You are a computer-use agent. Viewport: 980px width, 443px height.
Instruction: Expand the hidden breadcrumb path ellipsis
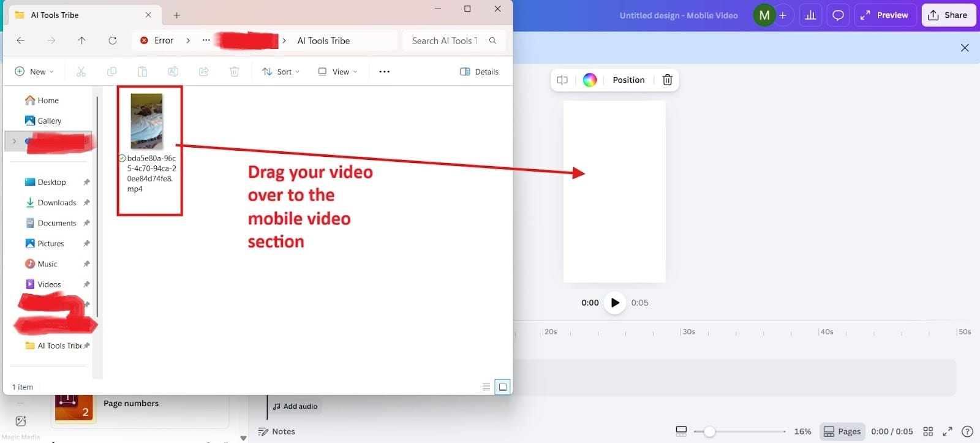[x=206, y=40]
